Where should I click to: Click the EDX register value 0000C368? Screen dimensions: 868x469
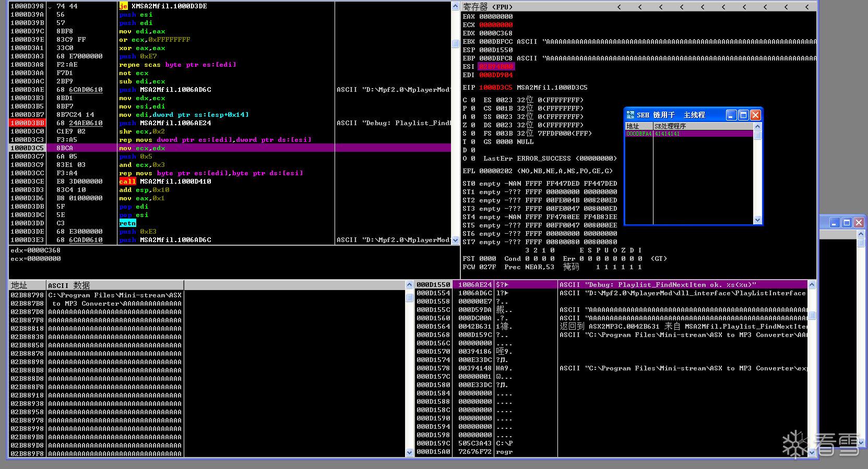[496, 33]
